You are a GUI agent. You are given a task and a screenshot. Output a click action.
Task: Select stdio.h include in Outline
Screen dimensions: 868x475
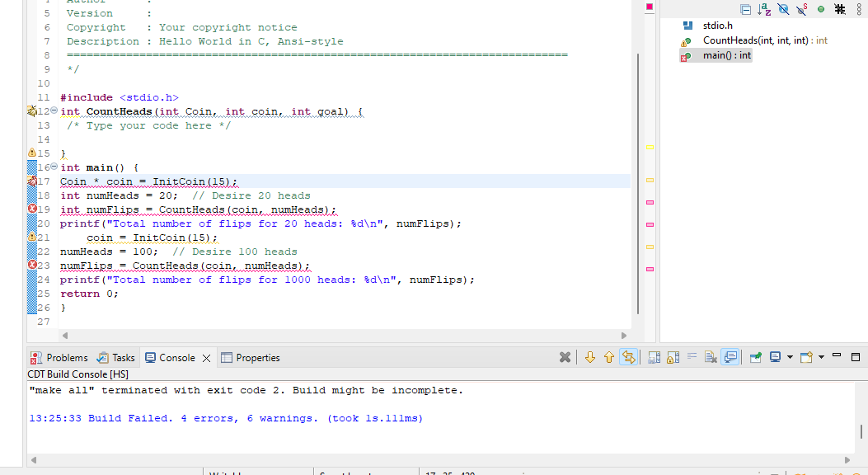pyautogui.click(x=717, y=26)
